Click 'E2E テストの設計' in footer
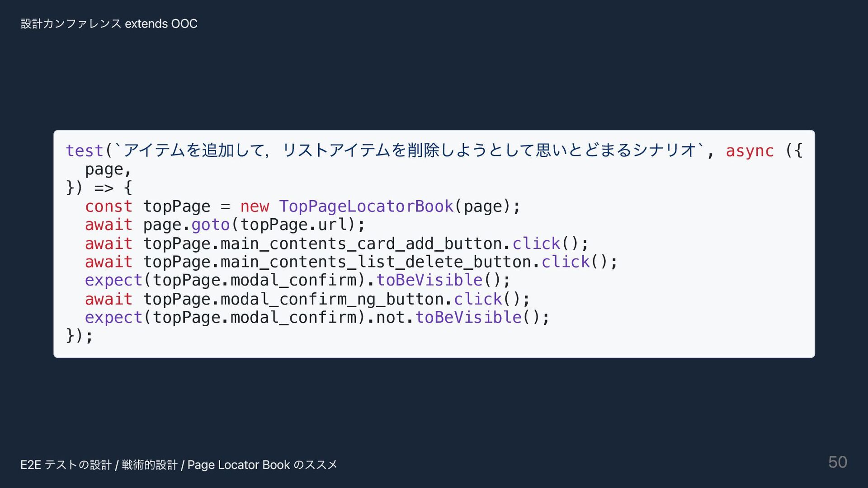The width and height of the screenshot is (868, 488). point(66,465)
